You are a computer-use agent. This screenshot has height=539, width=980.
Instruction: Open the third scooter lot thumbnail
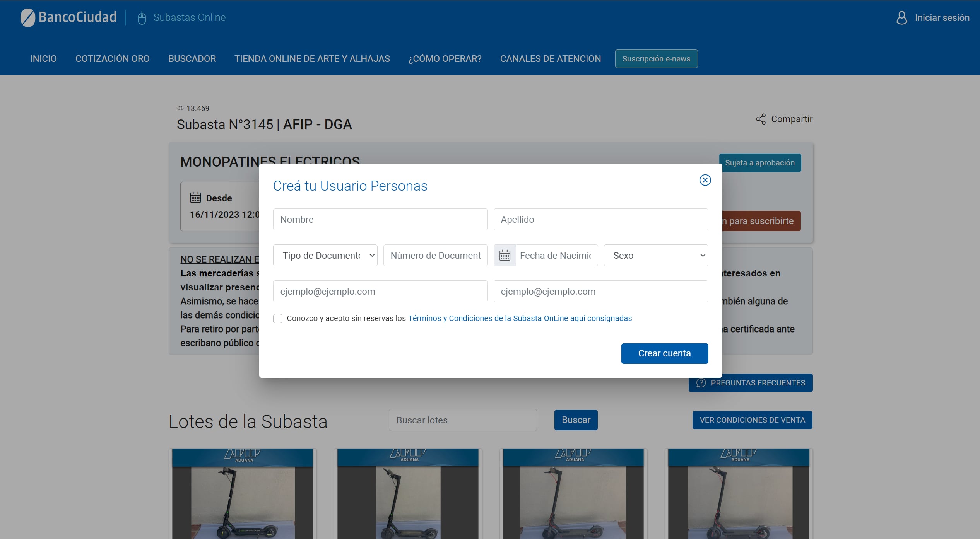click(x=573, y=494)
